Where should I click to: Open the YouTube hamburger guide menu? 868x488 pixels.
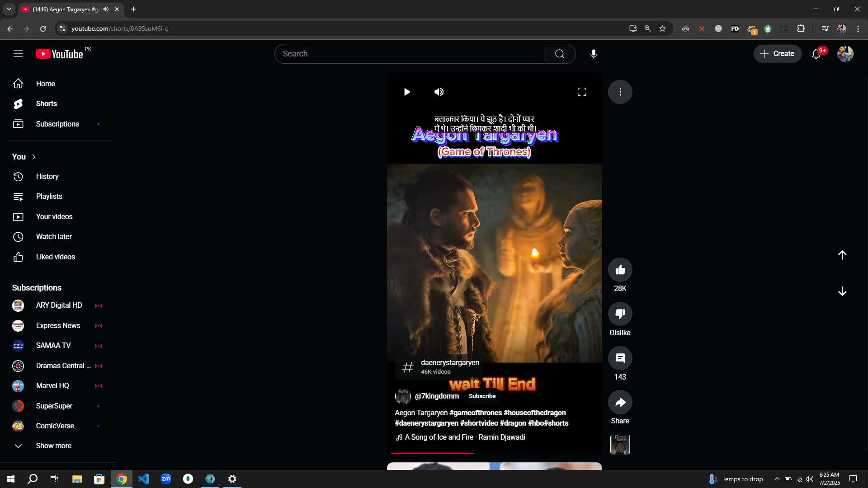(18, 54)
